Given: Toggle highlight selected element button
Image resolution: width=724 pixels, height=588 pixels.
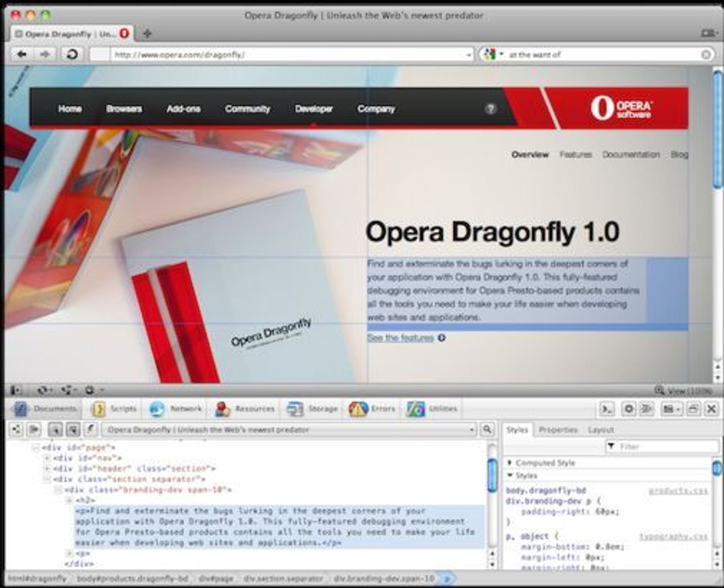Looking at the screenshot, I should [x=73, y=430].
